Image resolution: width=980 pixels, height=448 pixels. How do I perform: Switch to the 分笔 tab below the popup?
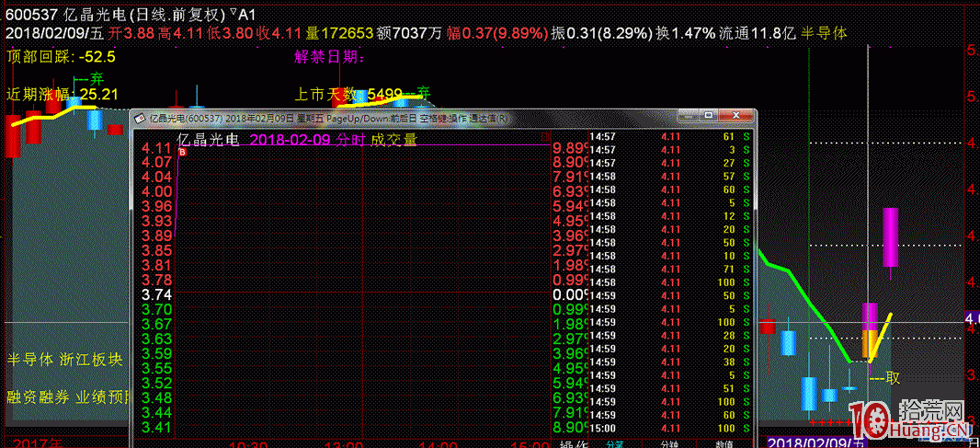[x=613, y=443]
